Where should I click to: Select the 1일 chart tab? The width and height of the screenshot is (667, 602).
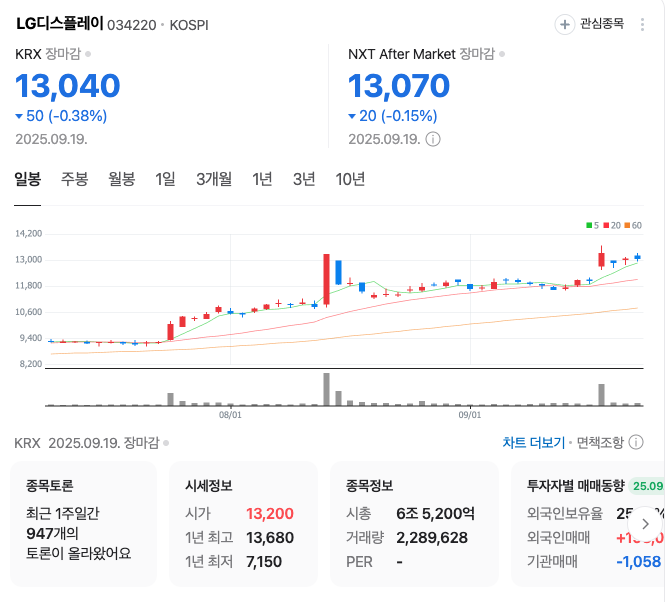(165, 179)
